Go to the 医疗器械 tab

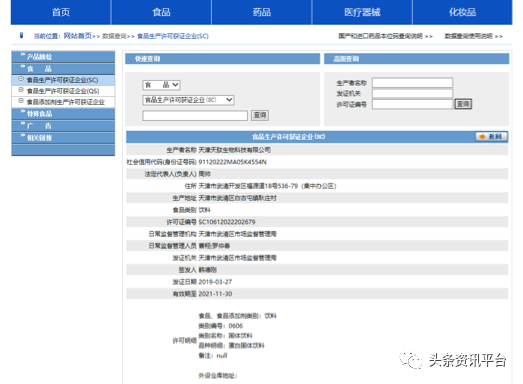362,12
